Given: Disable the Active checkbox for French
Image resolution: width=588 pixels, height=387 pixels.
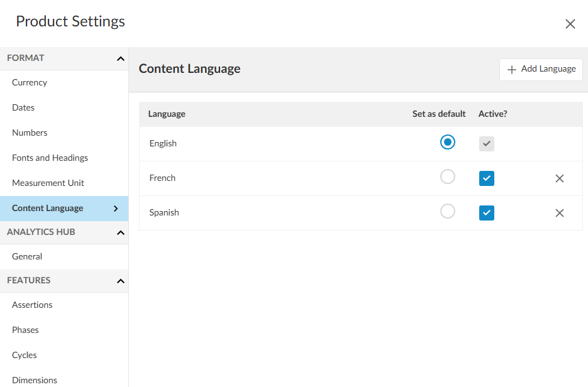Looking at the screenshot, I should tap(486, 178).
